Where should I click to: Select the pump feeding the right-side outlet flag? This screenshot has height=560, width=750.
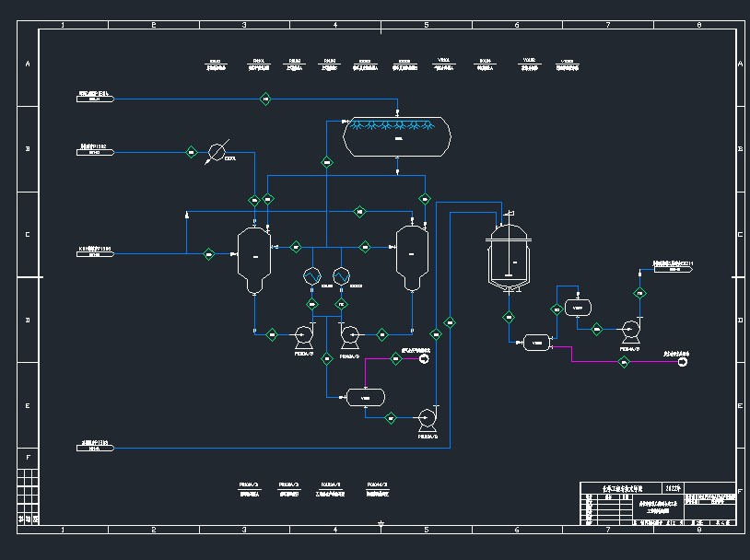coord(631,330)
